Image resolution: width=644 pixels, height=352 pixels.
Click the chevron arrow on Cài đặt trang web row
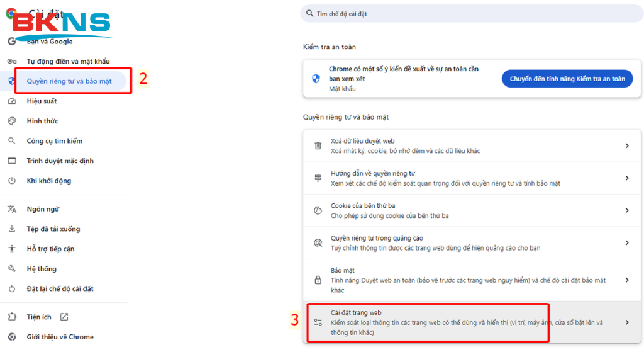point(627,322)
